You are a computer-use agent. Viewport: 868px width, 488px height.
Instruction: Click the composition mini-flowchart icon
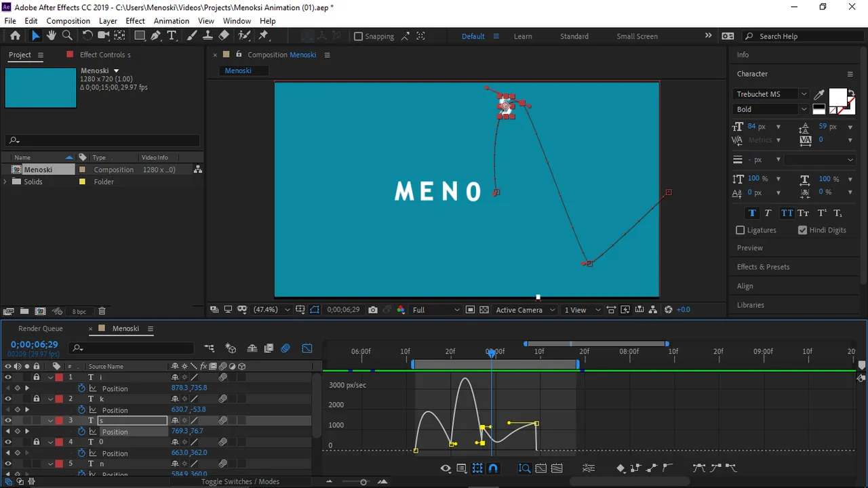210,348
